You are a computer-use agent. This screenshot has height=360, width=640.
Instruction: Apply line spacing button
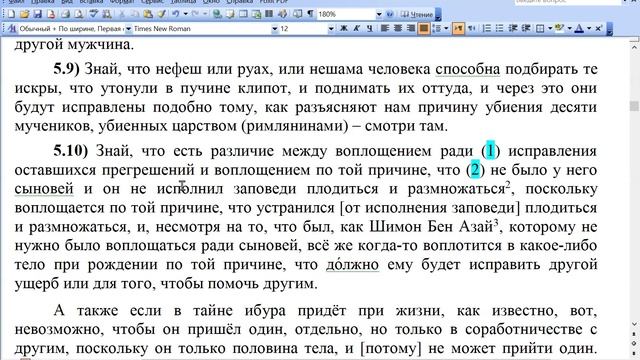(437, 28)
